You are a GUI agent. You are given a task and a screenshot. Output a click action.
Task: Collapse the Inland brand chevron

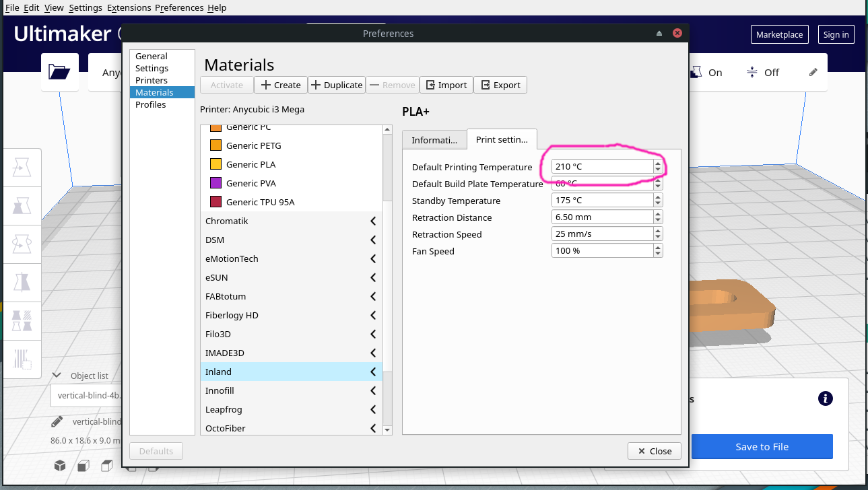(373, 372)
